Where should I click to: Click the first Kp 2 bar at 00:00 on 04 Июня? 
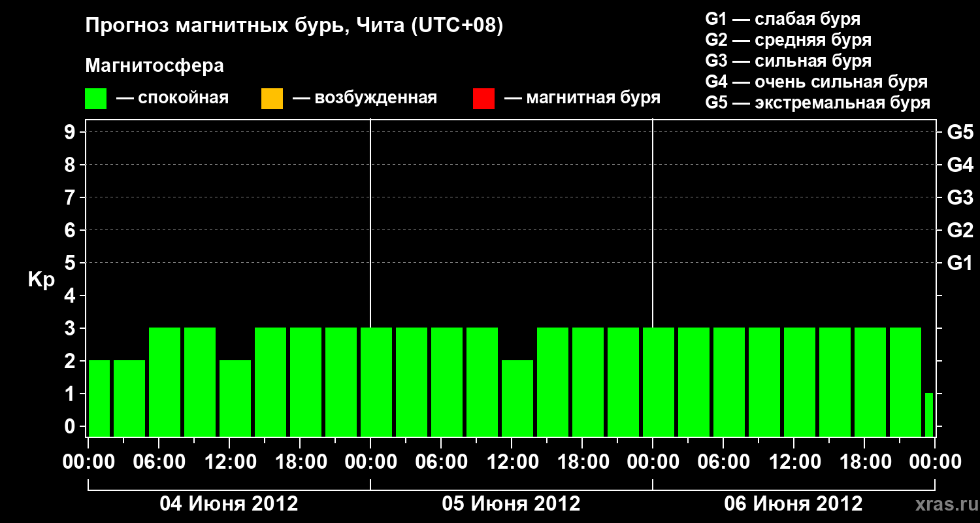click(99, 398)
